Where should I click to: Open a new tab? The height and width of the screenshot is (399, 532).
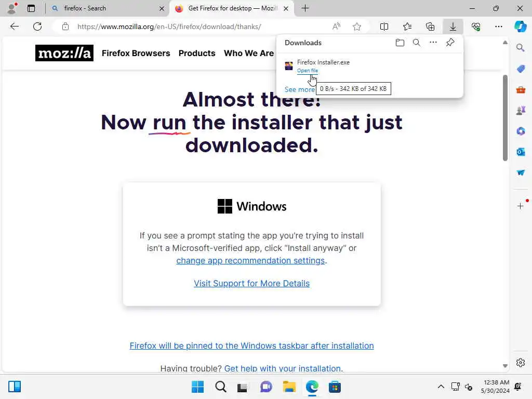(x=305, y=8)
